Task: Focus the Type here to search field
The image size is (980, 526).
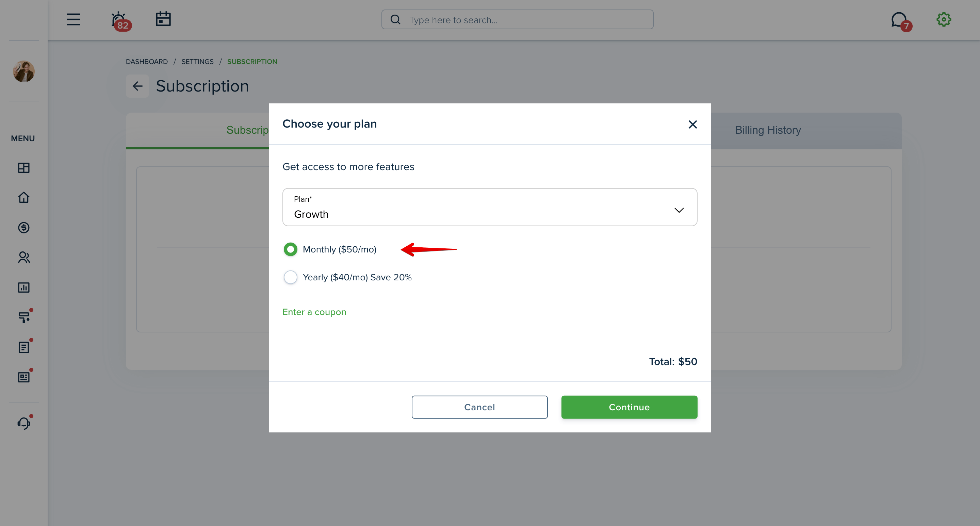Action: [517, 19]
